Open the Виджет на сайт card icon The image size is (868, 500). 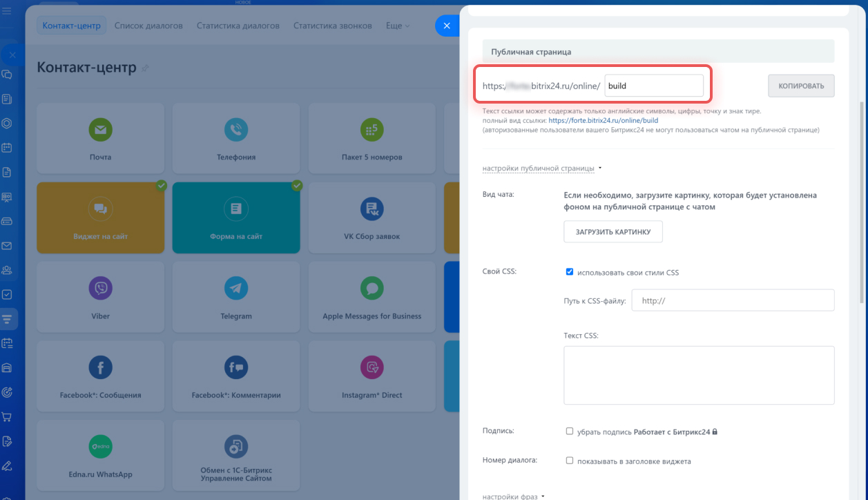(x=100, y=209)
